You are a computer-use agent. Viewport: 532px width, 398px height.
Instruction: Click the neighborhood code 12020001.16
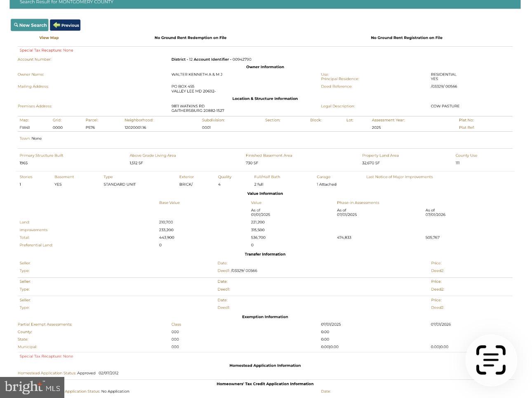135,128
